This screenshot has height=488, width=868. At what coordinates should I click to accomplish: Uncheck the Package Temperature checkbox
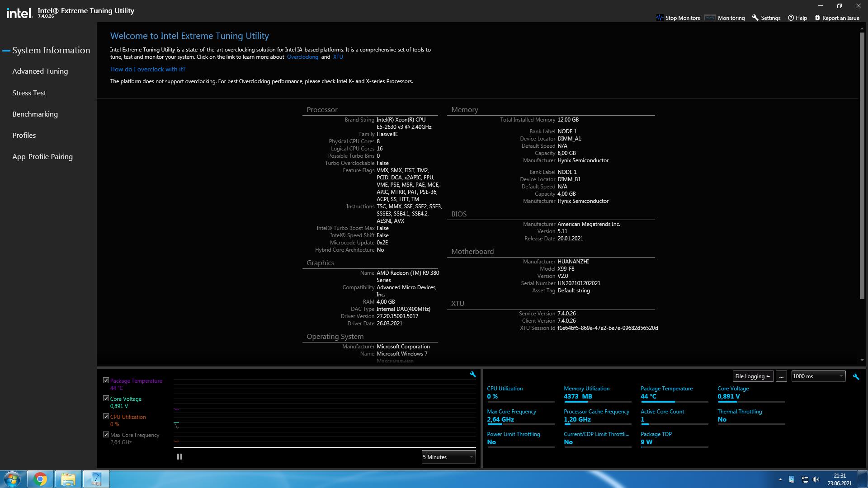[x=106, y=380]
